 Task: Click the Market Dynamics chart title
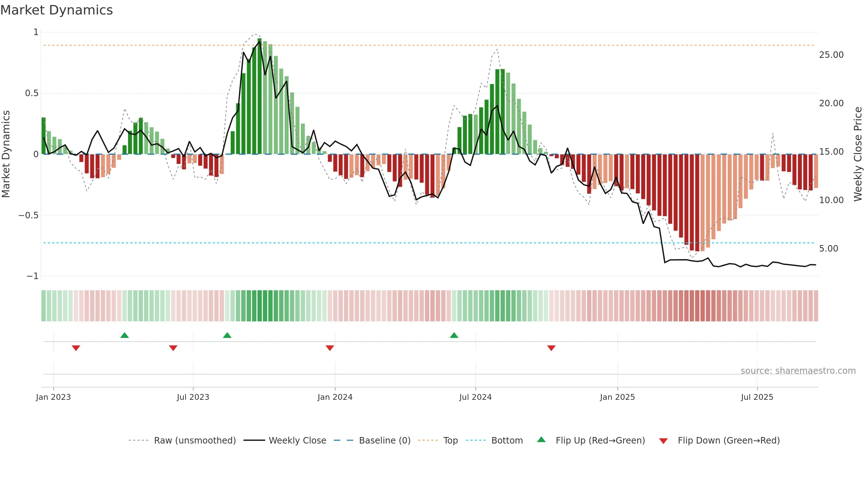click(x=56, y=10)
